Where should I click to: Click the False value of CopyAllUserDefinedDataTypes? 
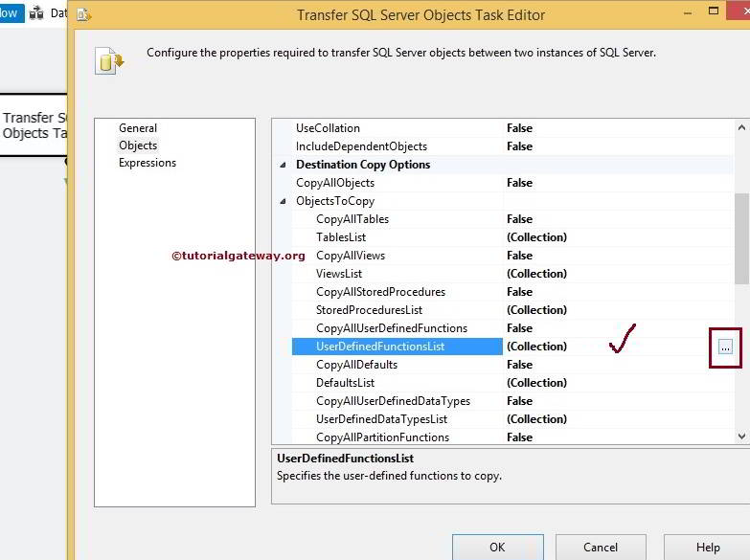pos(519,401)
